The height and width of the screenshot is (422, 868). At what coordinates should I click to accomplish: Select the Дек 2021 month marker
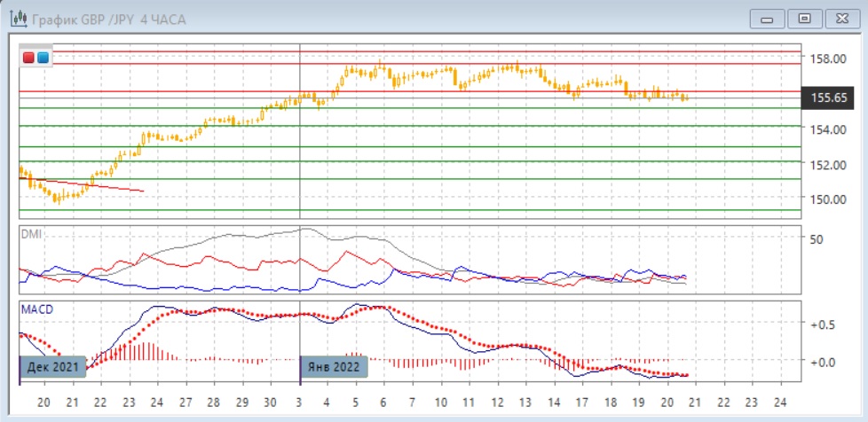pyautogui.click(x=53, y=366)
